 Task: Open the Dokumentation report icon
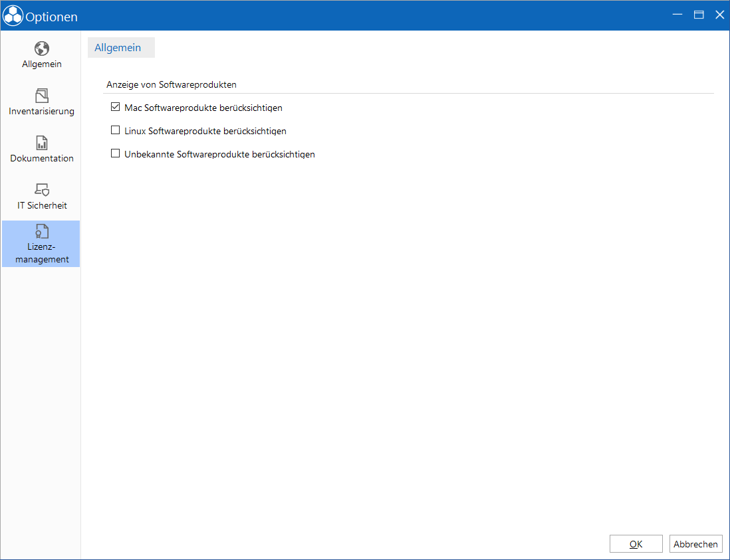[x=41, y=143]
